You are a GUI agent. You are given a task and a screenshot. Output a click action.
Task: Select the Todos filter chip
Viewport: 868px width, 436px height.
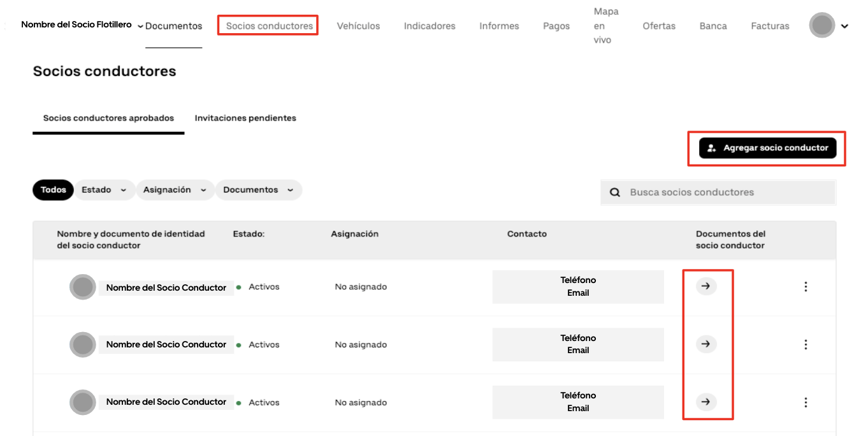point(54,190)
